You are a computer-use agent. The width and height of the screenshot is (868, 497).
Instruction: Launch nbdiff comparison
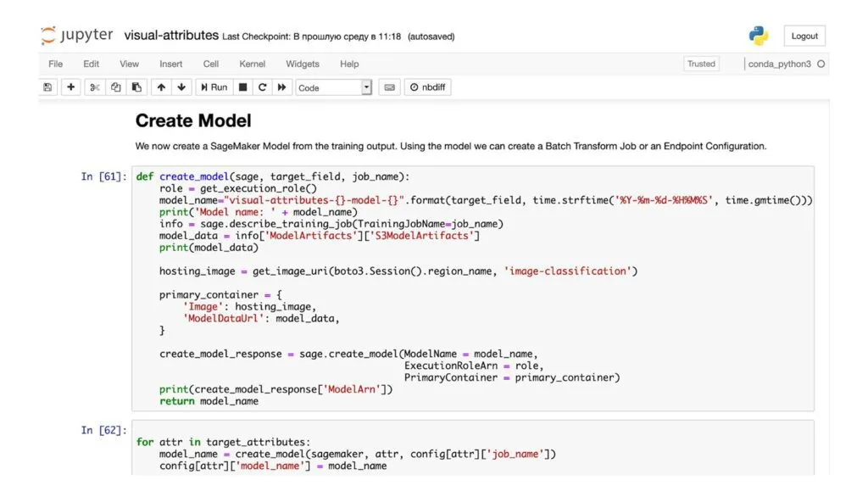coord(427,87)
